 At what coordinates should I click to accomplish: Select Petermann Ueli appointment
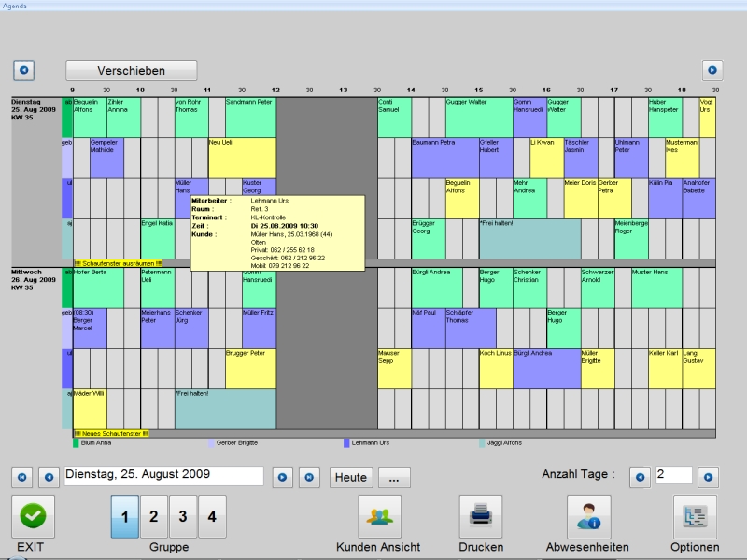click(x=158, y=288)
